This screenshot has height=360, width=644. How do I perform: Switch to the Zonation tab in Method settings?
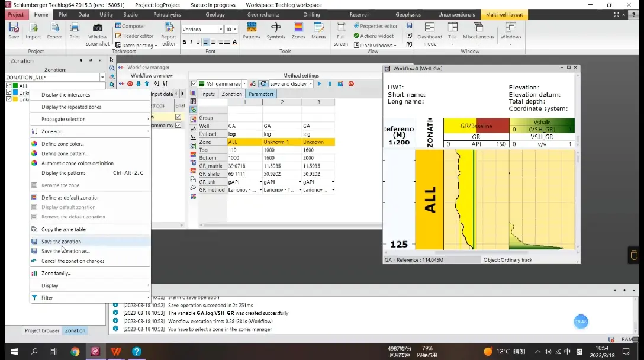click(x=231, y=94)
